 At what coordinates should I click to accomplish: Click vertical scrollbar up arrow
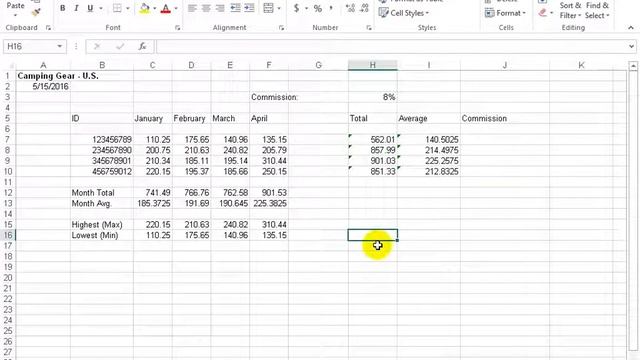click(x=633, y=65)
